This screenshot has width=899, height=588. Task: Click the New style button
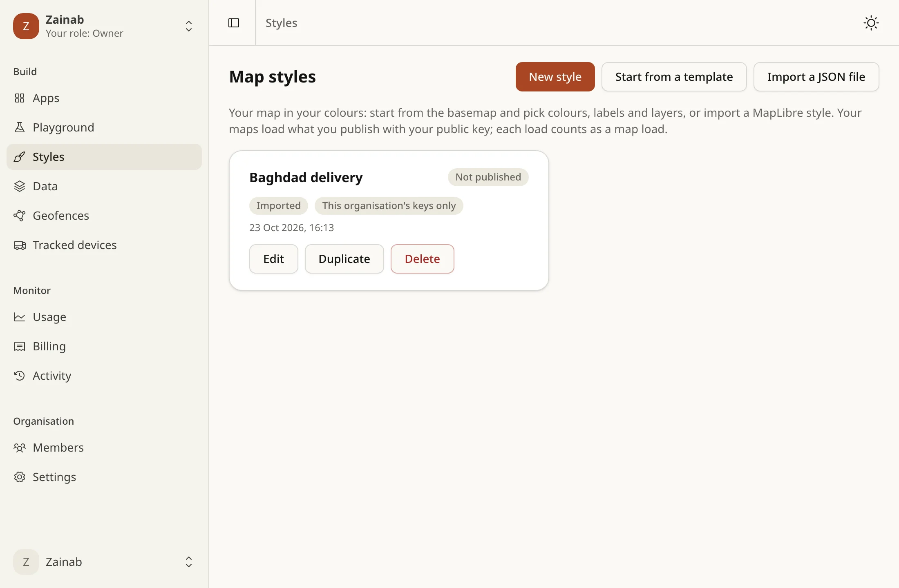(x=555, y=77)
